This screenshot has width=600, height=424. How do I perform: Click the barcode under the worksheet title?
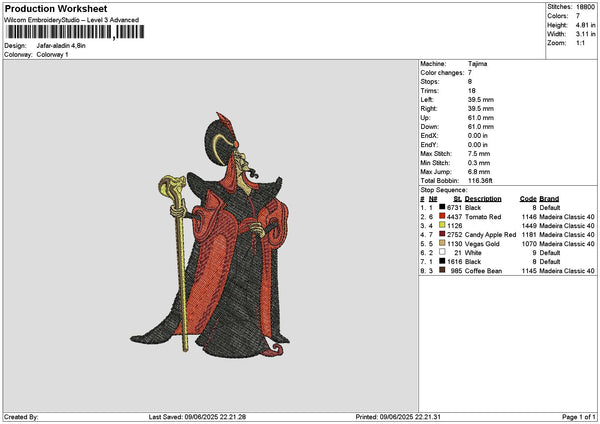75,32
